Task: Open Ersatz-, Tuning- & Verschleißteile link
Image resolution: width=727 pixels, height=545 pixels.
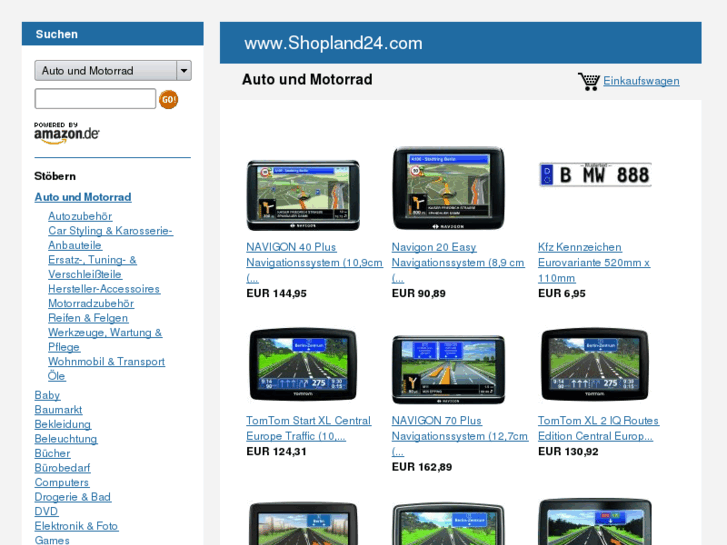Action: 92,267
